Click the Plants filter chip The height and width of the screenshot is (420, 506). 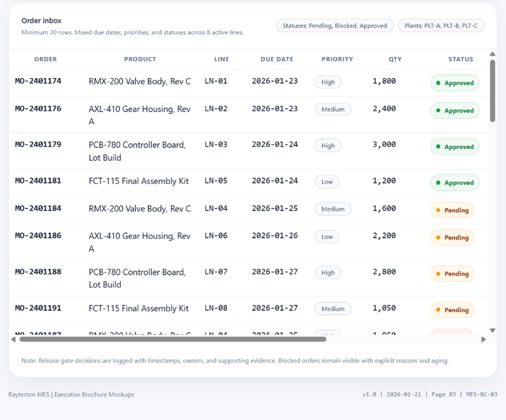point(441,26)
